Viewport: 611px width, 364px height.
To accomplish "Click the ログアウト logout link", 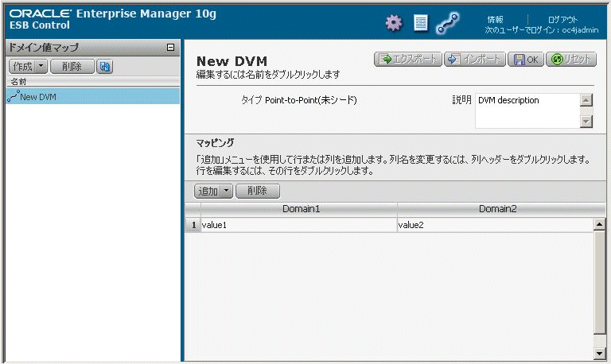I will 562,19.
